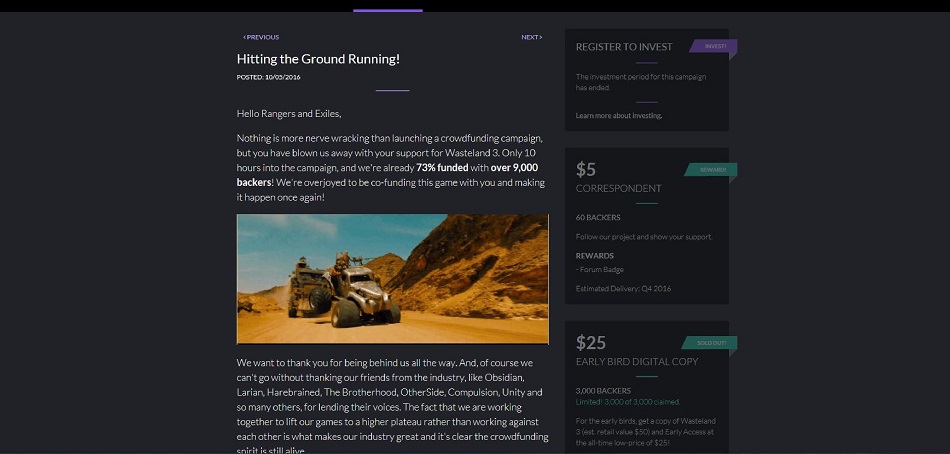Click the Estimated Delivery Q4 2016 text
The height and width of the screenshot is (454, 950).
(622, 289)
